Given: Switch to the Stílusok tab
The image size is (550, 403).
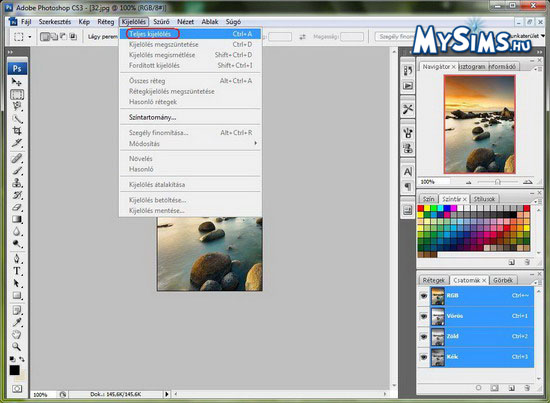Looking at the screenshot, I should [484, 199].
